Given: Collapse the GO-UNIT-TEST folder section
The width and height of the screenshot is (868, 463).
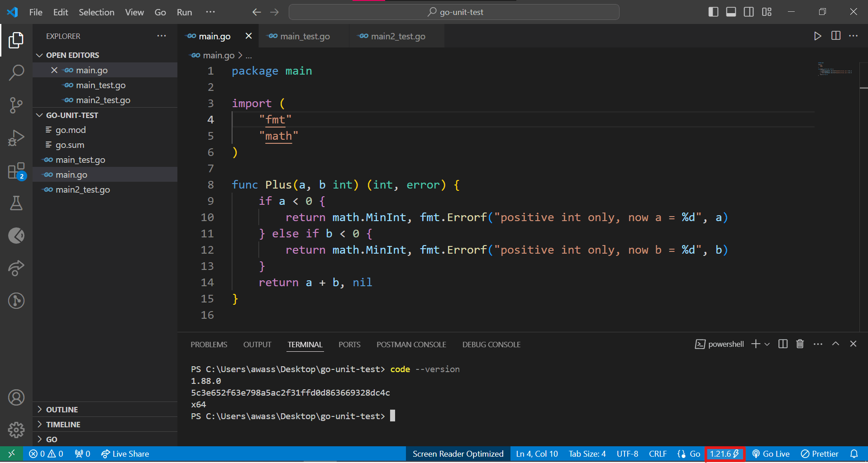Looking at the screenshot, I should tap(105, 115).
